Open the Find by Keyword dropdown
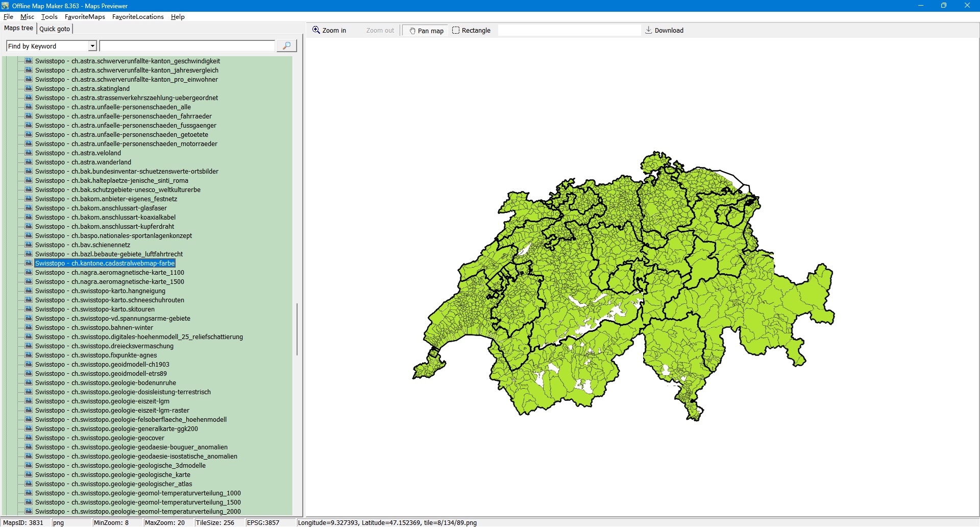The image size is (980, 527). 92,46
